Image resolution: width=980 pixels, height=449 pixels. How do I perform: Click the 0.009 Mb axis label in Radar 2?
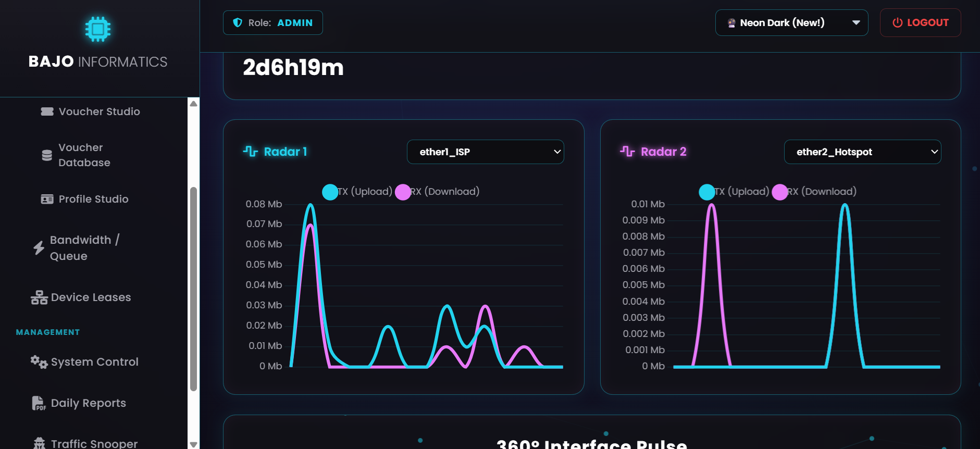(643, 220)
